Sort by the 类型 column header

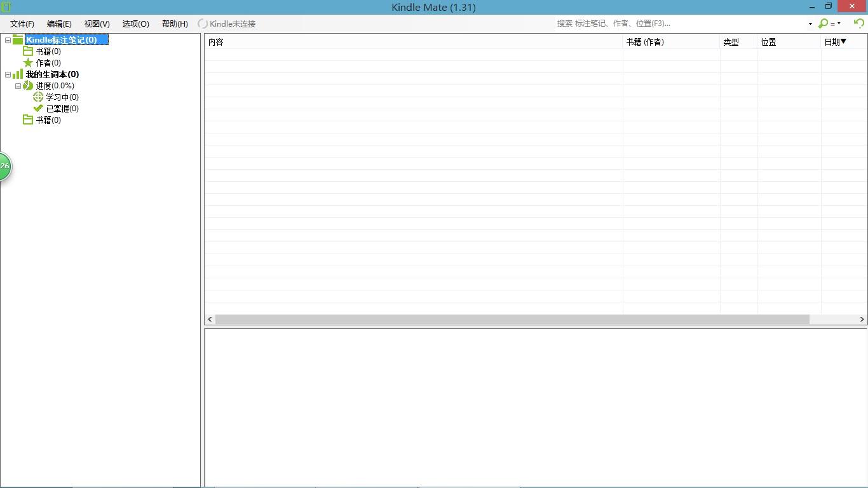pos(738,42)
